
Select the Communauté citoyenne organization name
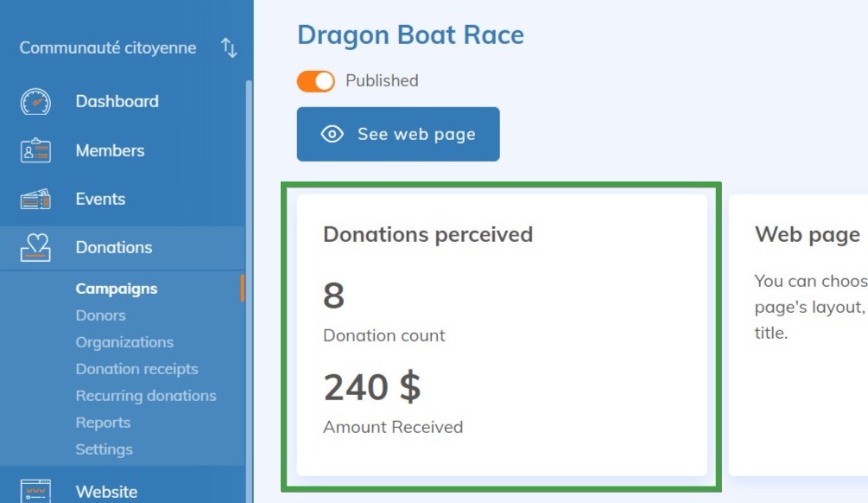tap(107, 48)
